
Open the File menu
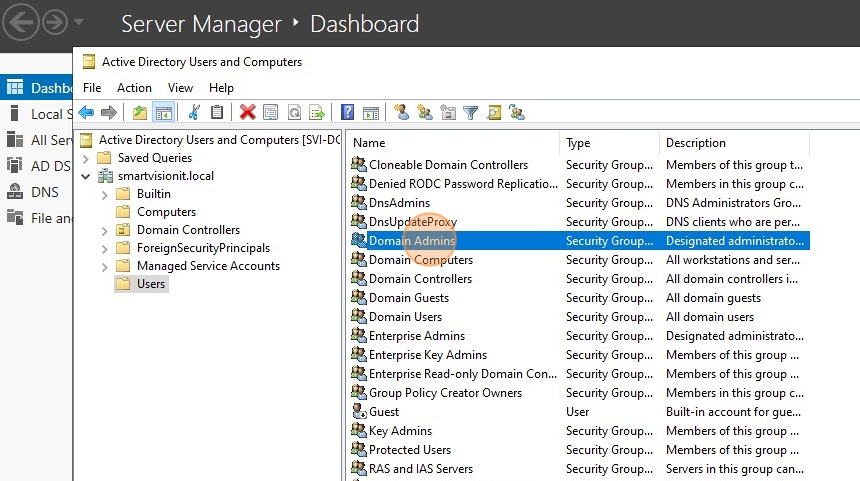pos(92,88)
